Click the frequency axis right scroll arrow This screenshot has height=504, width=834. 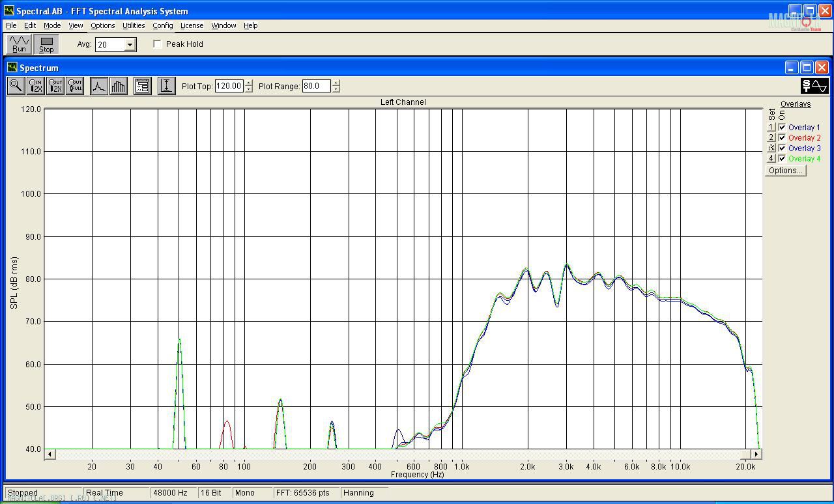click(756, 454)
